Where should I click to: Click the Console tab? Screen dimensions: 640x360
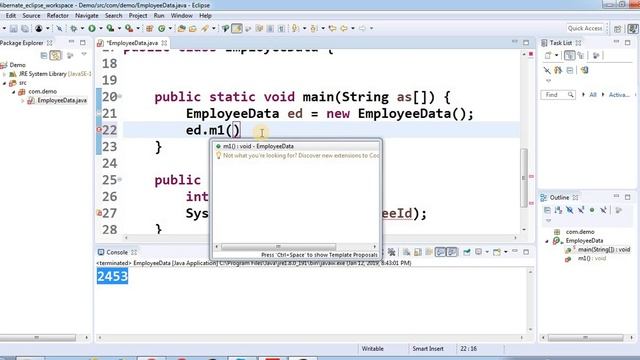(x=117, y=252)
